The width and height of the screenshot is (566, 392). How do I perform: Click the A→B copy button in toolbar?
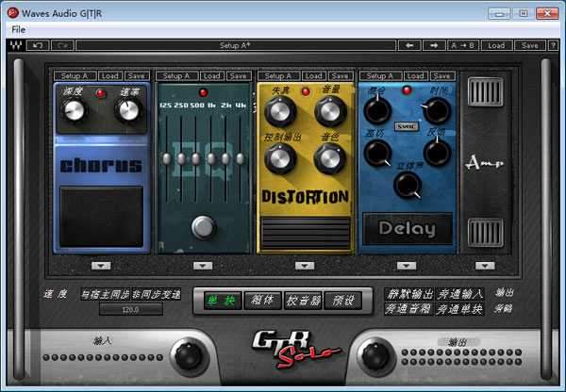pos(464,45)
